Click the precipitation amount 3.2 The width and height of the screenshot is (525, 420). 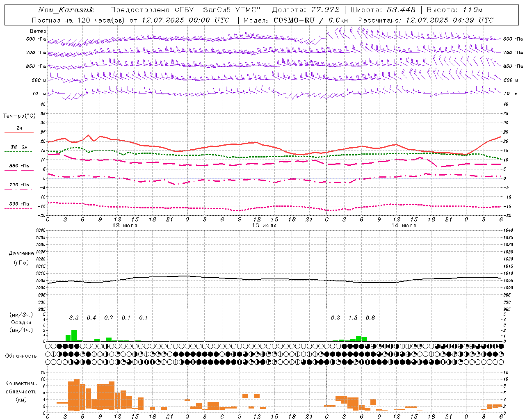tap(74, 318)
